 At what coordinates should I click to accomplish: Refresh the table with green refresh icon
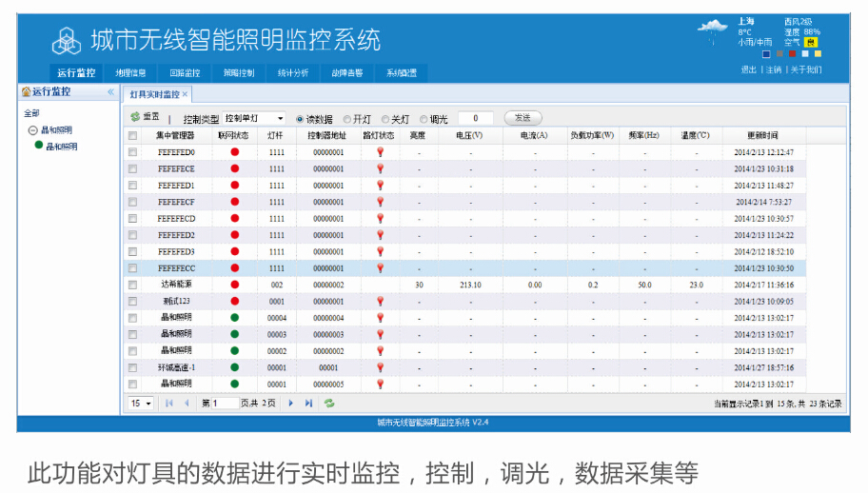pyautogui.click(x=329, y=404)
